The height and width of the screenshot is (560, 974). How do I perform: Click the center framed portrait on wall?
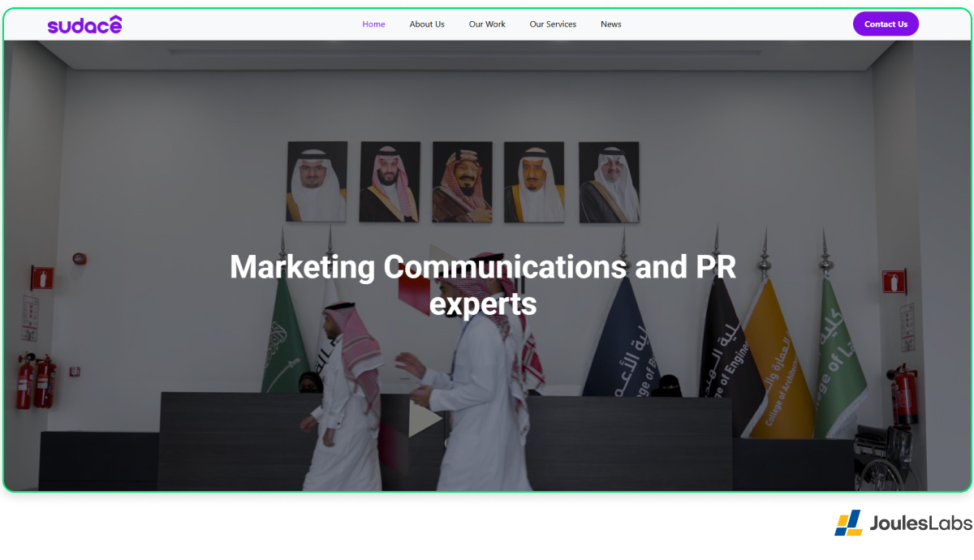tap(462, 182)
